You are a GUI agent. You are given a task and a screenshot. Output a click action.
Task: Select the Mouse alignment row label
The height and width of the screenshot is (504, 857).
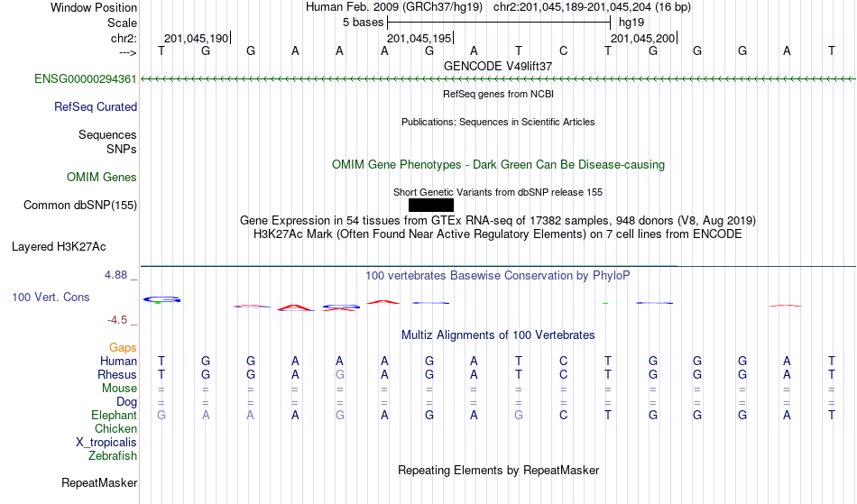120,389
